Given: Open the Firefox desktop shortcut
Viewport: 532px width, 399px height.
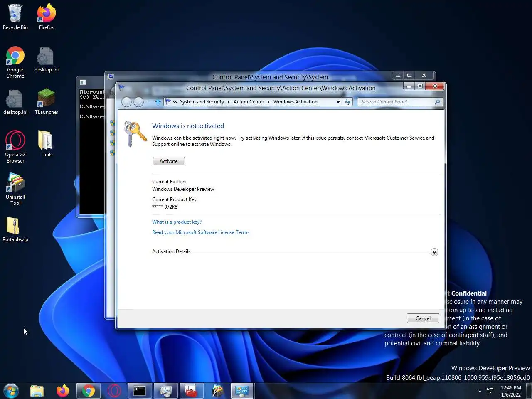Looking at the screenshot, I should 46,17.
